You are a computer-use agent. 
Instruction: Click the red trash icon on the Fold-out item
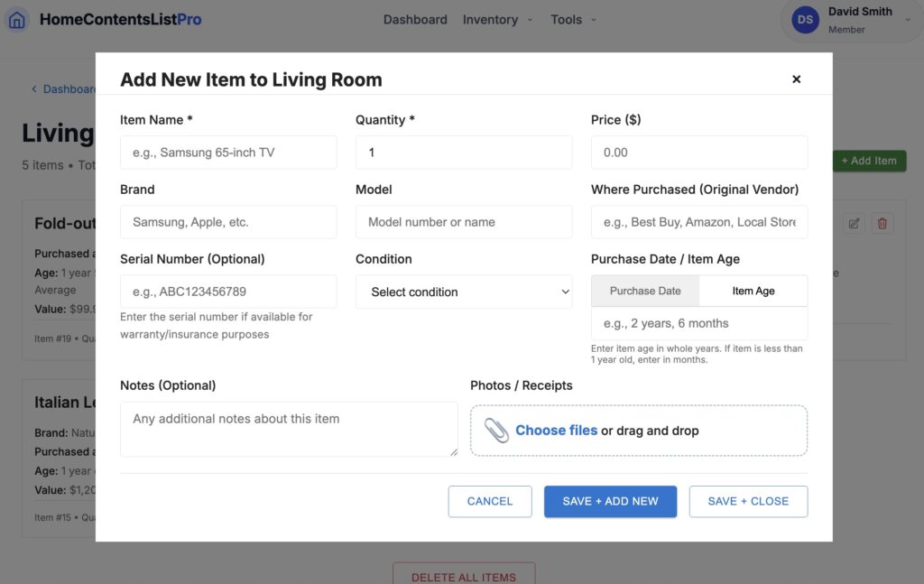click(882, 222)
